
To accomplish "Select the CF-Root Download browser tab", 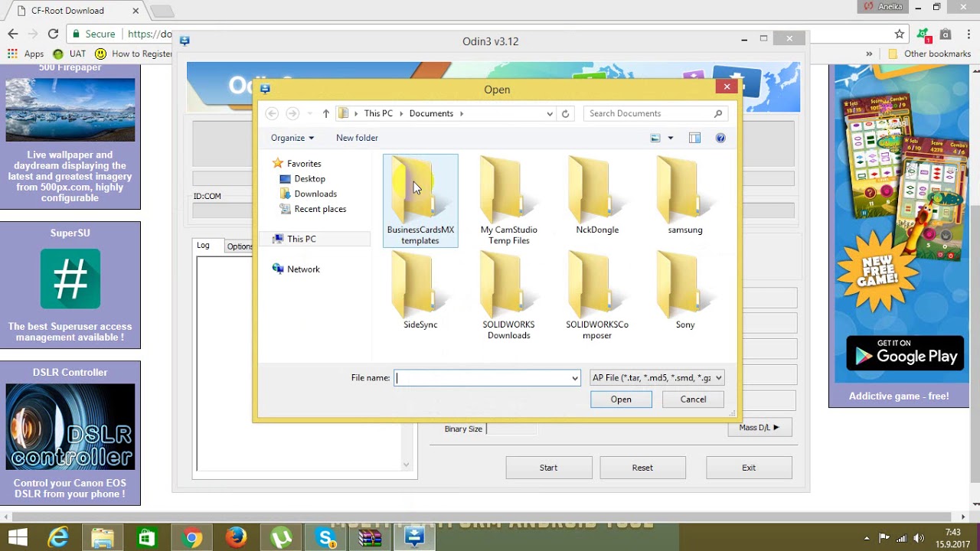I will click(75, 11).
